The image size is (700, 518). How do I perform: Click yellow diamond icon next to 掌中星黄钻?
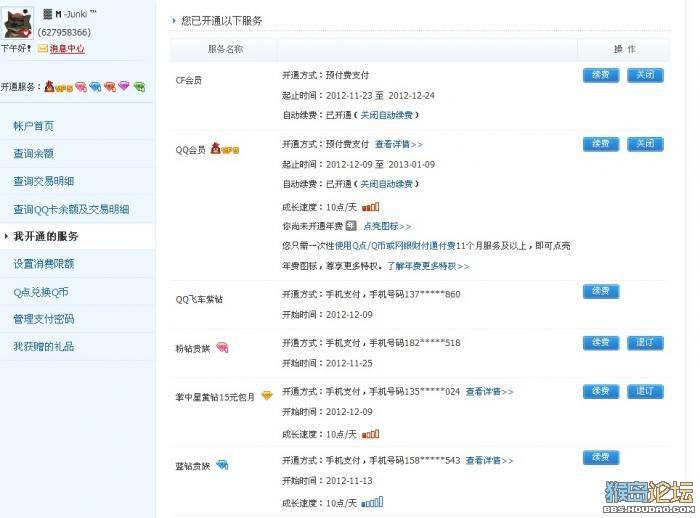coord(267,395)
